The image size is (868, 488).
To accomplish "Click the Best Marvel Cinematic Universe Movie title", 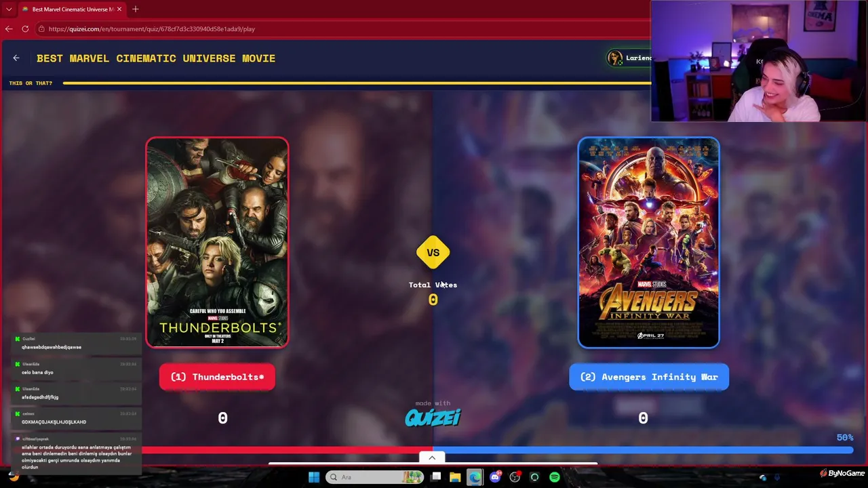I will click(156, 58).
